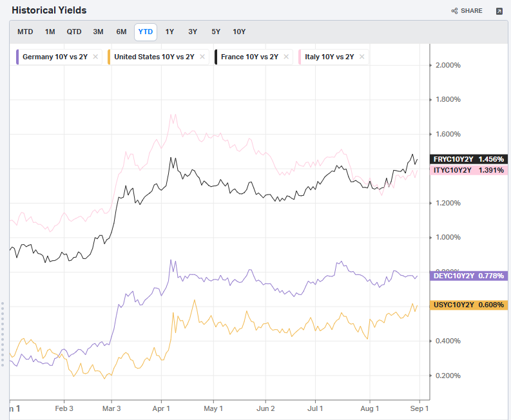511x420 pixels.
Task: Click the 1.200% axis label
Action: (448, 203)
